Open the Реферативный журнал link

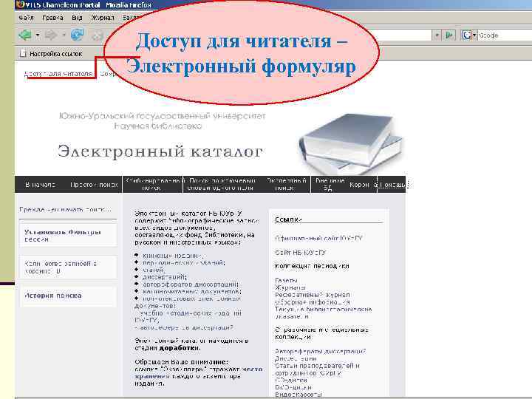point(312,295)
